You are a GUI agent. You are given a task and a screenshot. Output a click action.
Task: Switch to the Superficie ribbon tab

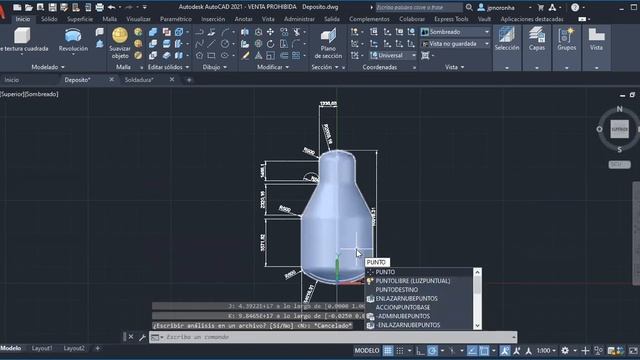coord(80,19)
